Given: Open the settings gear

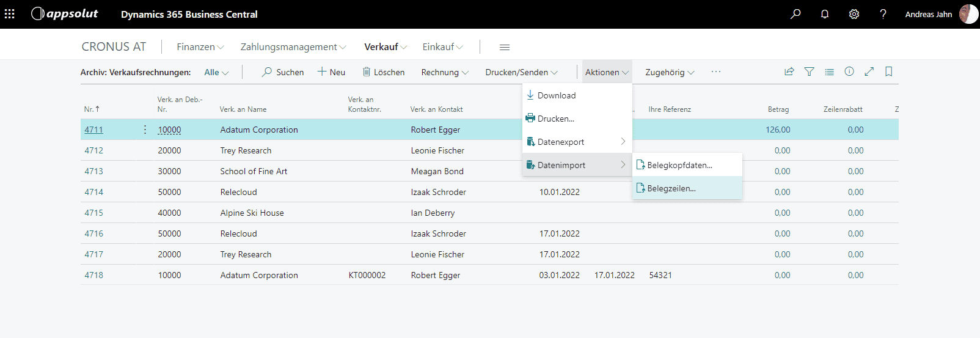Looking at the screenshot, I should [x=854, y=14].
